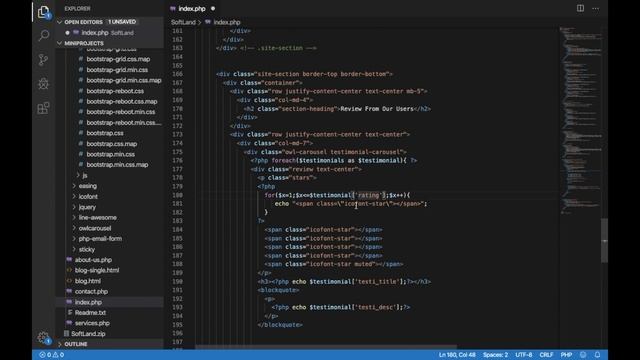The image size is (640, 360).
Task: Click SoftLand in the breadcrumb
Action: 183,22
